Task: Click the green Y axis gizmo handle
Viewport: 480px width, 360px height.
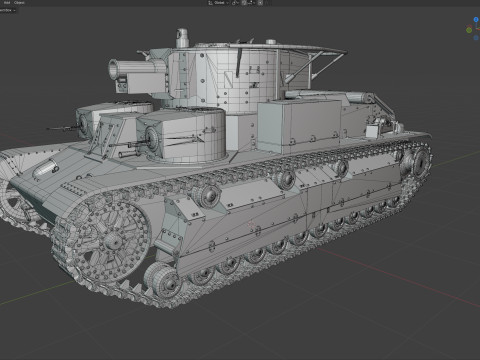Action: [469, 30]
